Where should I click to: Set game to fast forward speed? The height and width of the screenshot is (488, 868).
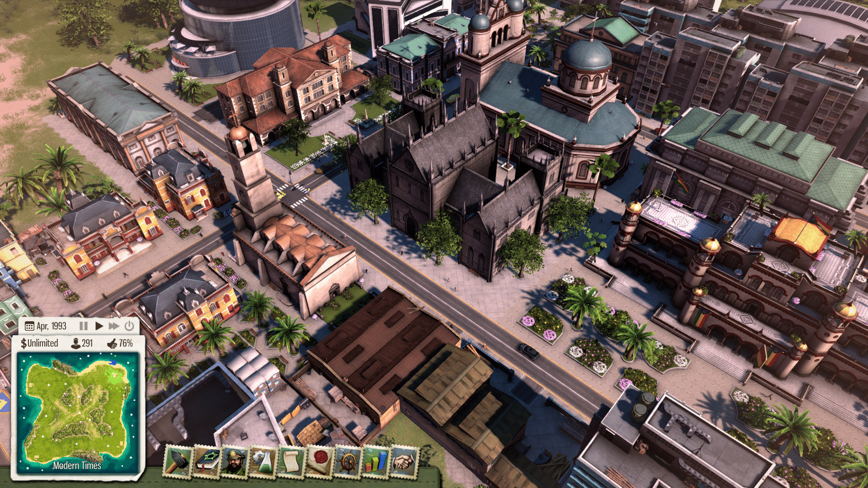point(114,326)
